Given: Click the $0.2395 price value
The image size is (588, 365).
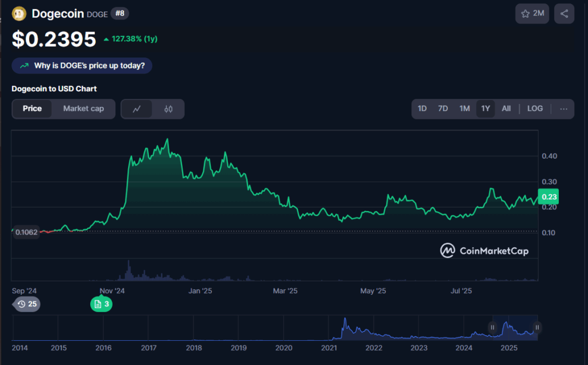Looking at the screenshot, I should point(54,39).
